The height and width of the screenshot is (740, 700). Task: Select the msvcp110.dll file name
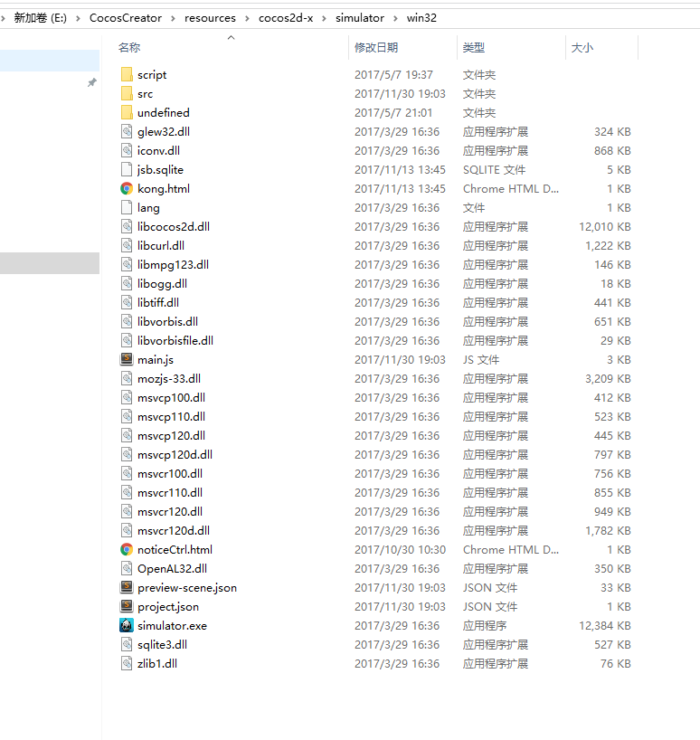point(171,417)
